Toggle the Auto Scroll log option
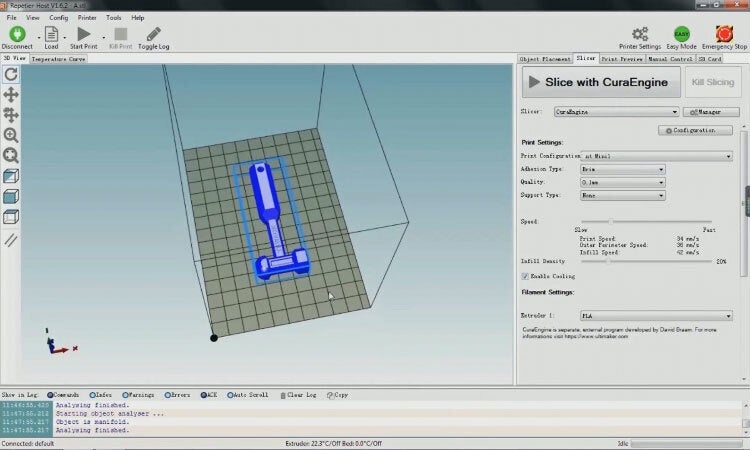 coord(232,395)
